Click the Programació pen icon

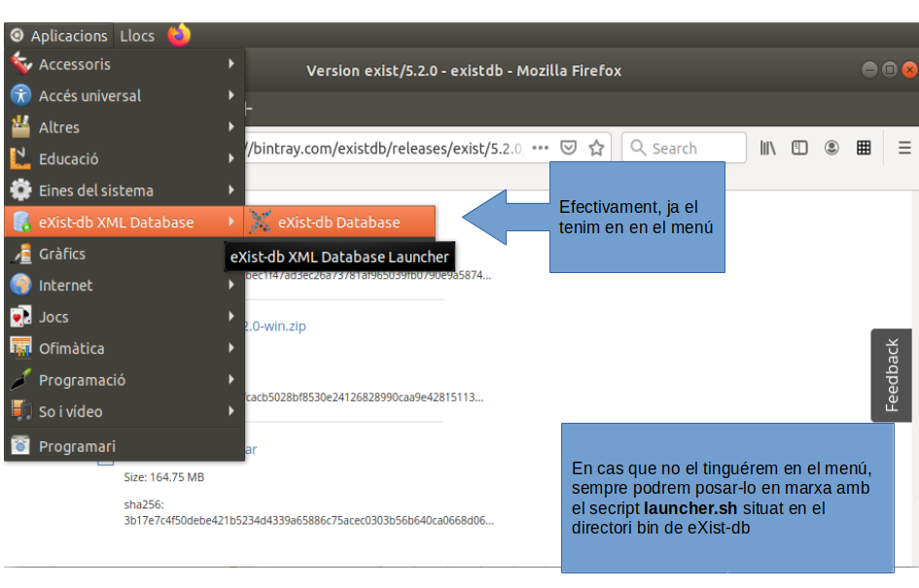(x=20, y=379)
